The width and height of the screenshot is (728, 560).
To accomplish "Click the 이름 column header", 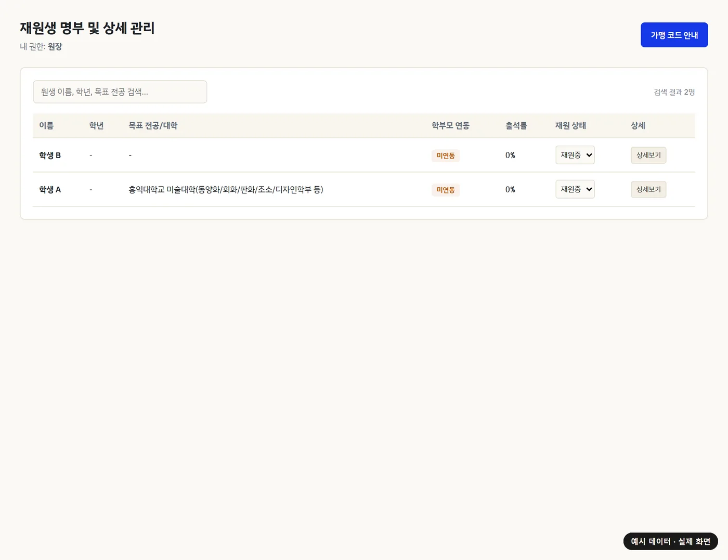I will tap(46, 125).
